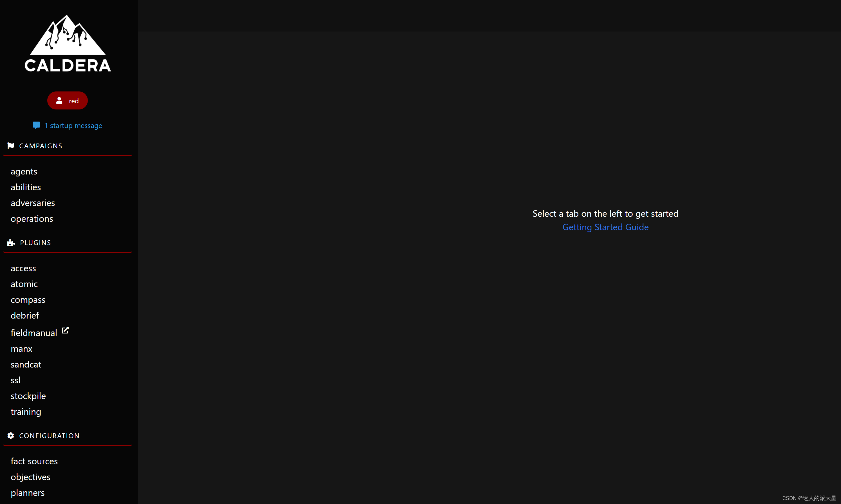Click the user icon in red badge
Screen dimensions: 841x504
[59, 100]
